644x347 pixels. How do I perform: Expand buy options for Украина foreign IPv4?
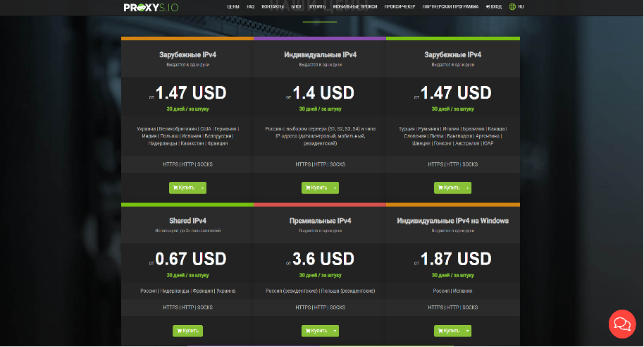point(202,188)
